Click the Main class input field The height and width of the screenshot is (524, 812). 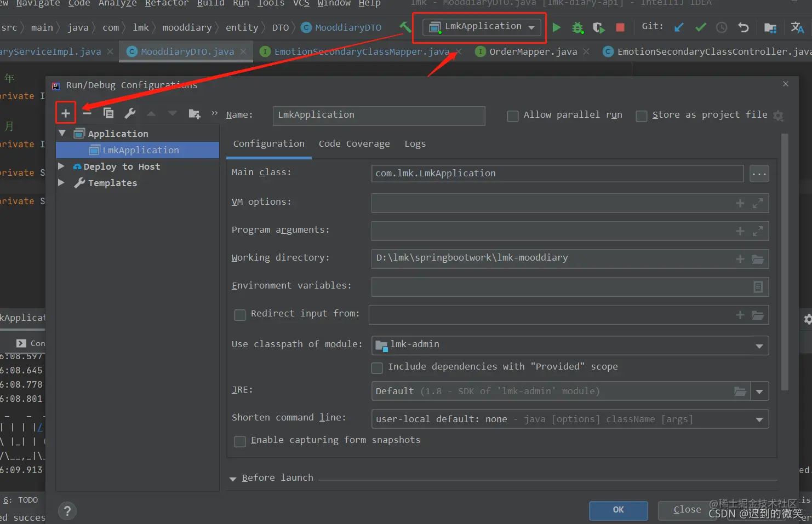[557, 174]
